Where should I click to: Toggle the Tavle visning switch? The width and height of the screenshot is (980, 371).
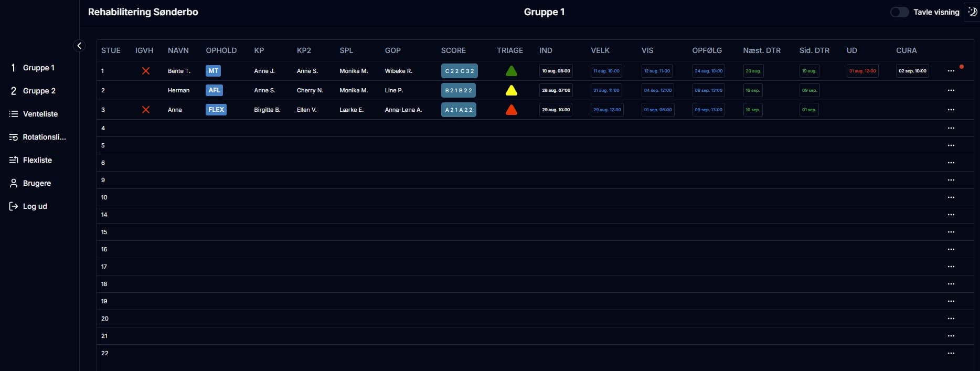click(899, 12)
